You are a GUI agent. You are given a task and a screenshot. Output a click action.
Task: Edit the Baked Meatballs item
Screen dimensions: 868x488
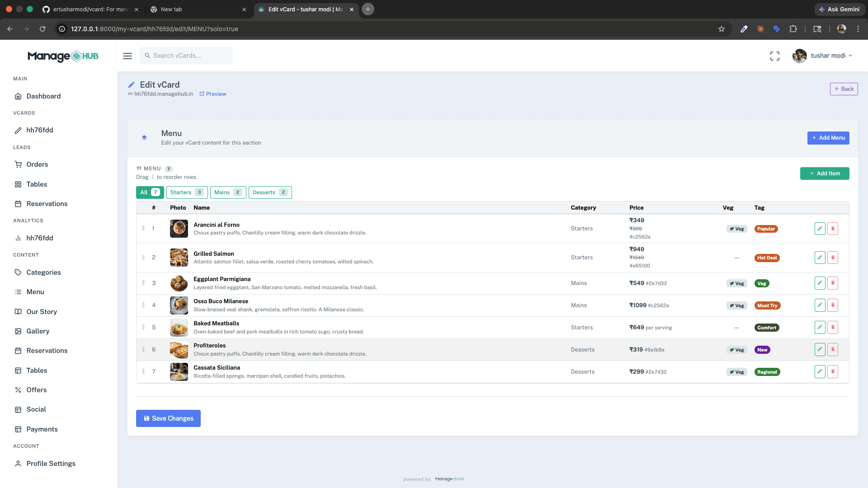[x=820, y=328]
